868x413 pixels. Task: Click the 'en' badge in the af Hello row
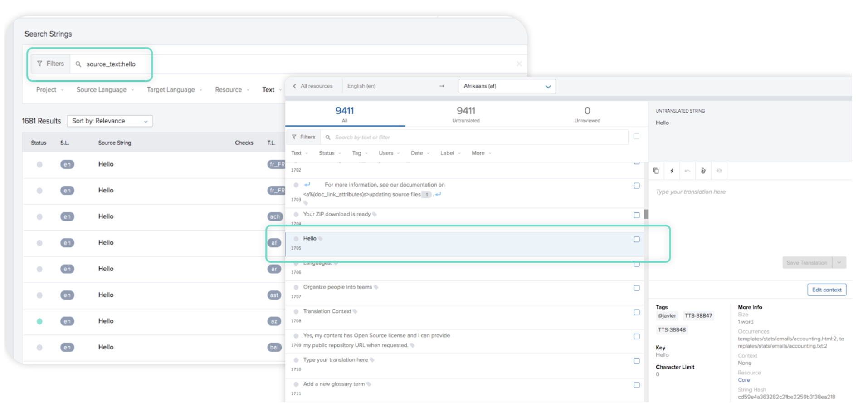click(x=67, y=243)
